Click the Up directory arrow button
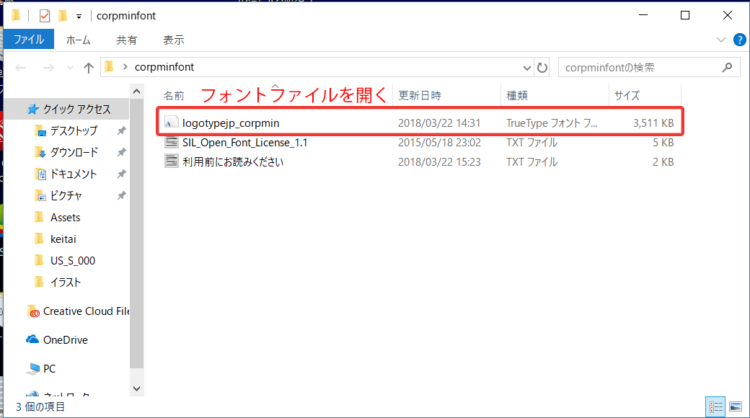Viewport: 750px width, 418px height. 88,68
